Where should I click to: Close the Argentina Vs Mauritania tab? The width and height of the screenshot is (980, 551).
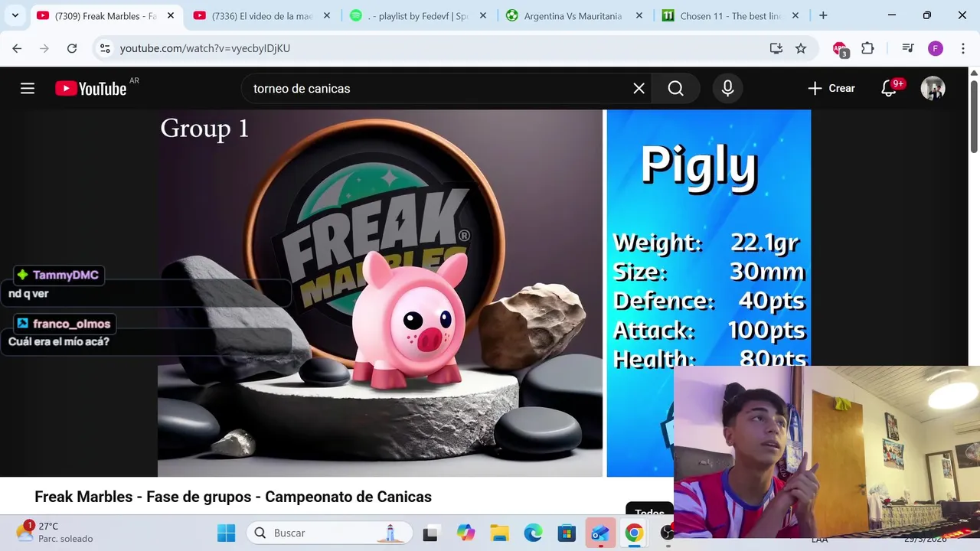639,15
